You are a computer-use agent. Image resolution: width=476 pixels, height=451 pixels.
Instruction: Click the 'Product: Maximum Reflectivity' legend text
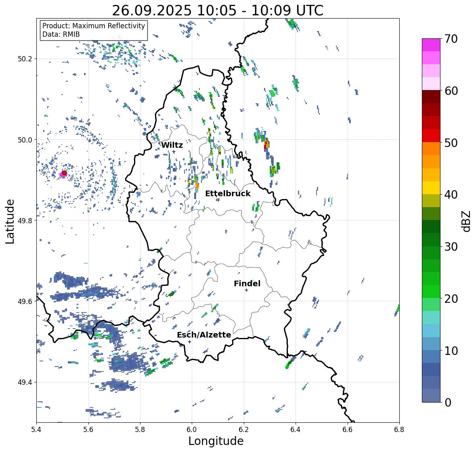pos(94,26)
